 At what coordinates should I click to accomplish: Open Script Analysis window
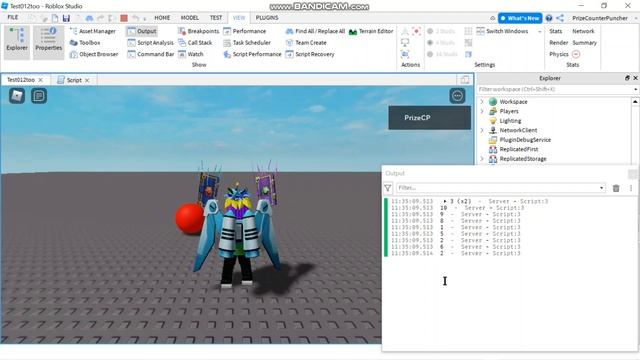[150, 42]
